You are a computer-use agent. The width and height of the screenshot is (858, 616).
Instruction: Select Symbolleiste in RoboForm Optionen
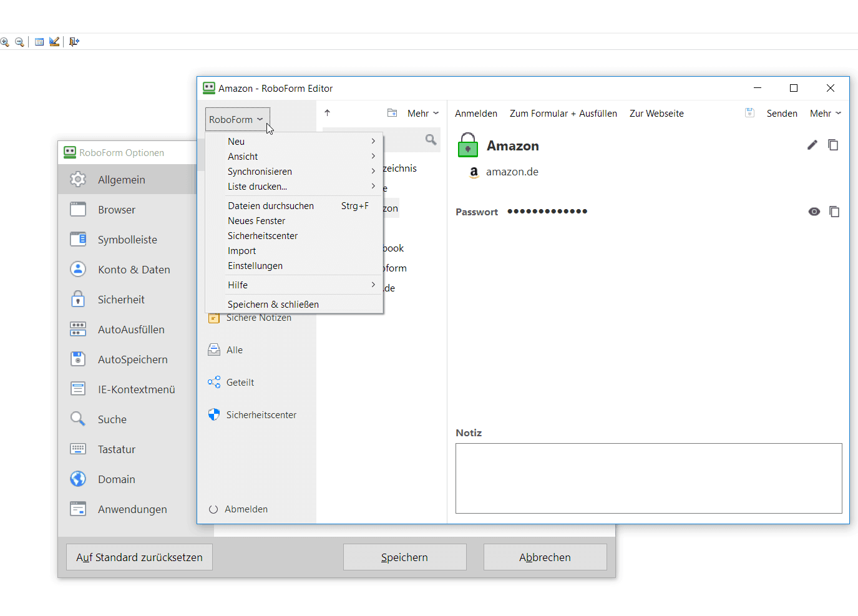(x=127, y=240)
